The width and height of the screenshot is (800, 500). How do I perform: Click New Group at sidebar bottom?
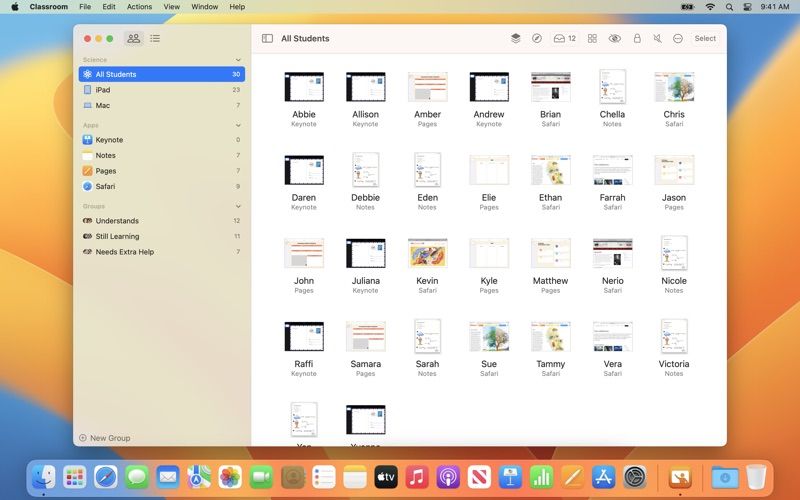tap(105, 438)
